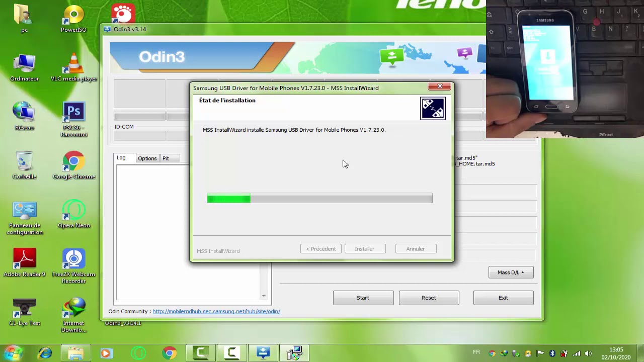Launch Internet Download Manager shortcut
644x362 pixels.
pos(74,315)
